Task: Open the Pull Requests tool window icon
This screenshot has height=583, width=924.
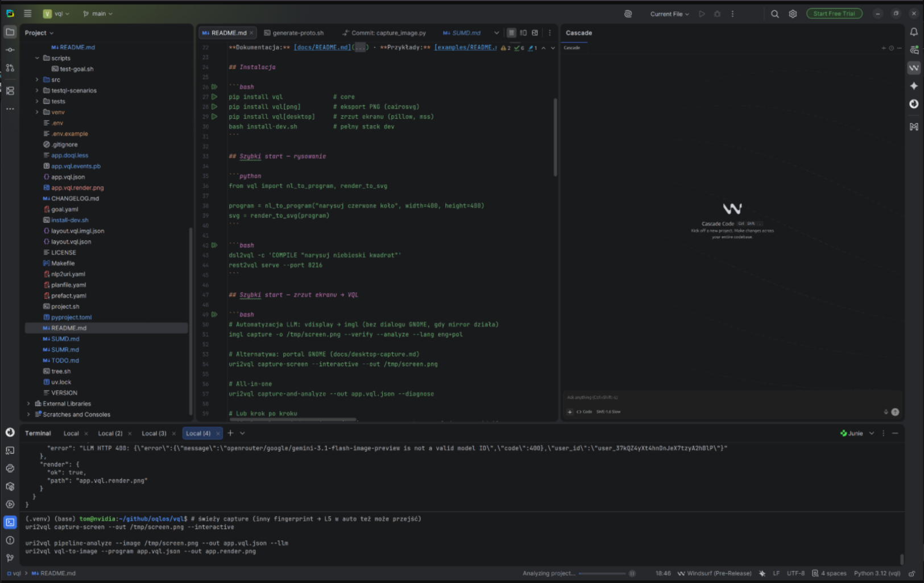Action: [10, 68]
